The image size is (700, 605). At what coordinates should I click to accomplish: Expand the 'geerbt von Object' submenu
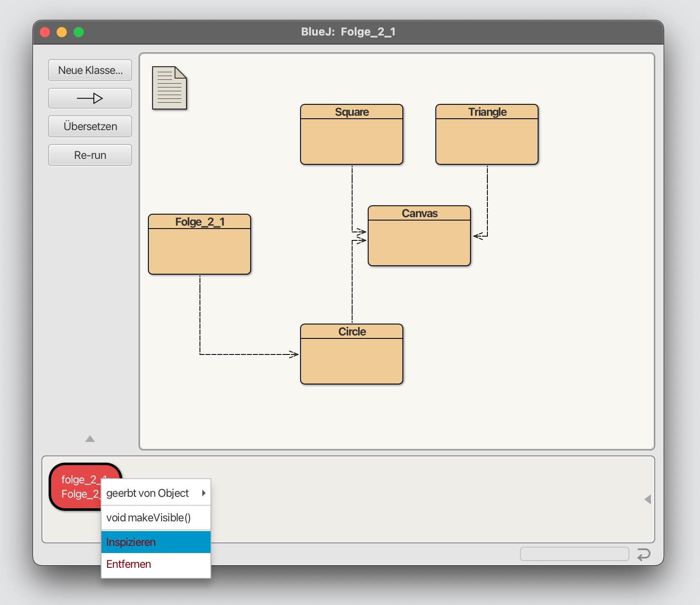(x=156, y=493)
